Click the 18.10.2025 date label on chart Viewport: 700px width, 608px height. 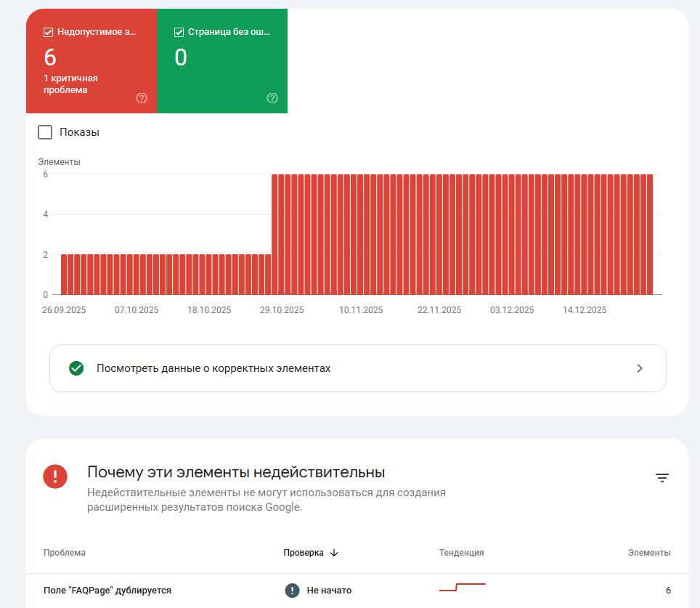pyautogui.click(x=209, y=310)
